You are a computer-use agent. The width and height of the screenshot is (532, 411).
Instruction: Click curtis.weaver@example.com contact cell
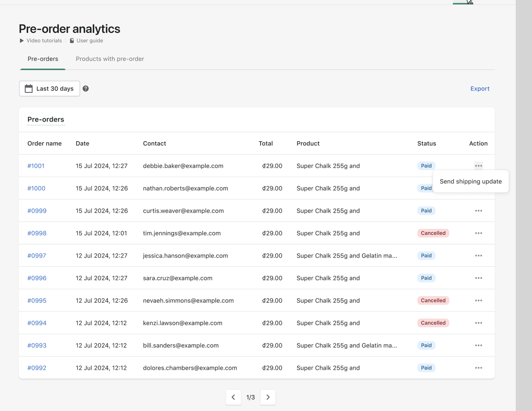tap(183, 211)
